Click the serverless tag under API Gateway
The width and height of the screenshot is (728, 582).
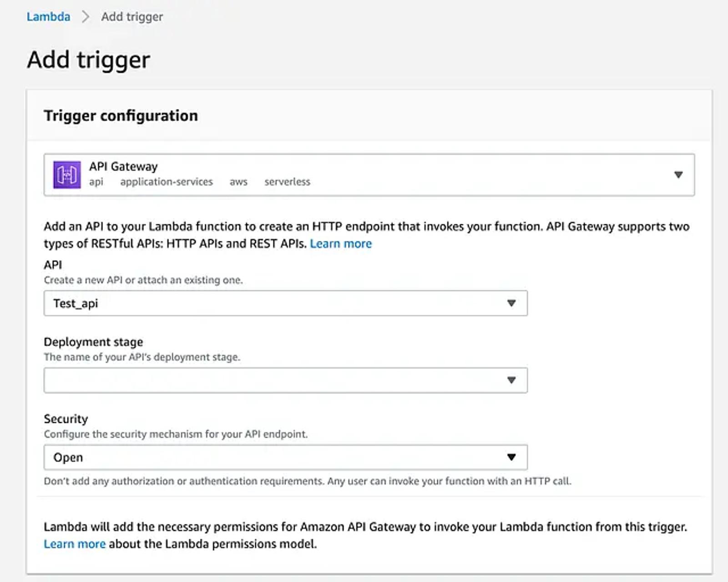288,182
